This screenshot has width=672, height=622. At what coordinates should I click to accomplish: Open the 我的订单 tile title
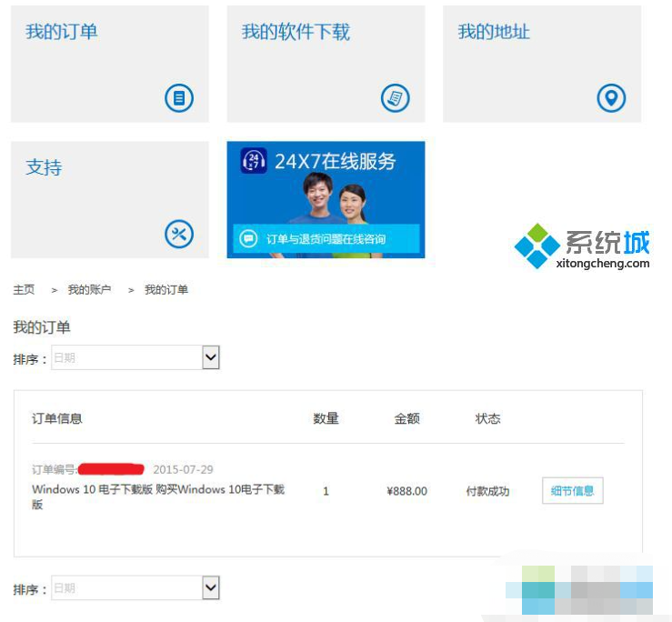tap(61, 32)
